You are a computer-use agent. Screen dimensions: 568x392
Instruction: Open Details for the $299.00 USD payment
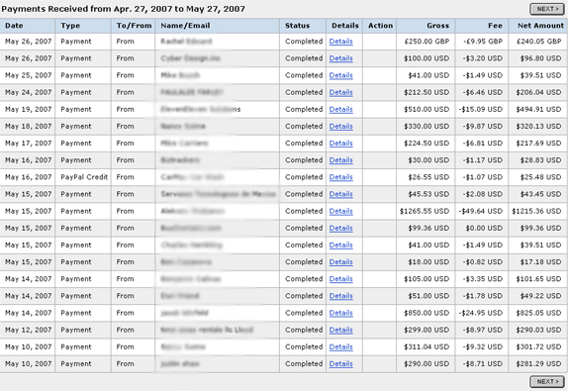(340, 330)
